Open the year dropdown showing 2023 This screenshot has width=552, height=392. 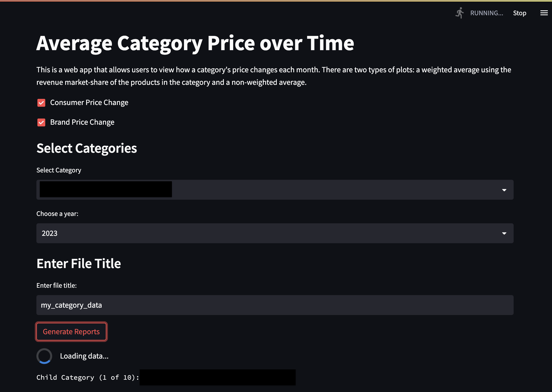tap(275, 233)
